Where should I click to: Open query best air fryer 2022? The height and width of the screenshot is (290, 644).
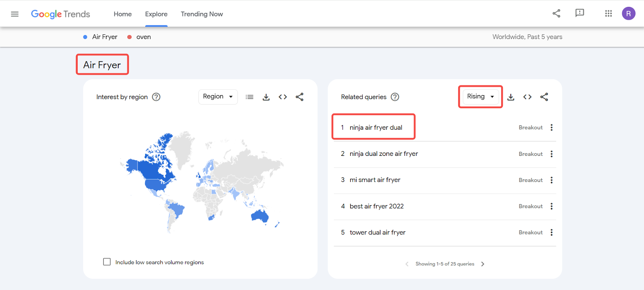[x=376, y=206]
